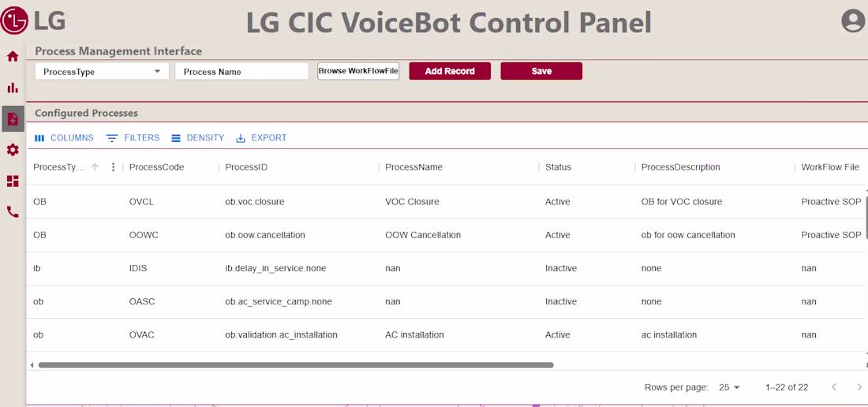Click the LG logo
This screenshot has width=868, height=407.
[34, 21]
